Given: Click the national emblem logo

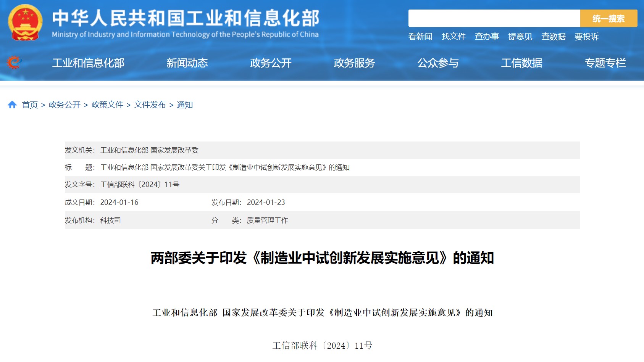Looking at the screenshot, I should coord(24,22).
